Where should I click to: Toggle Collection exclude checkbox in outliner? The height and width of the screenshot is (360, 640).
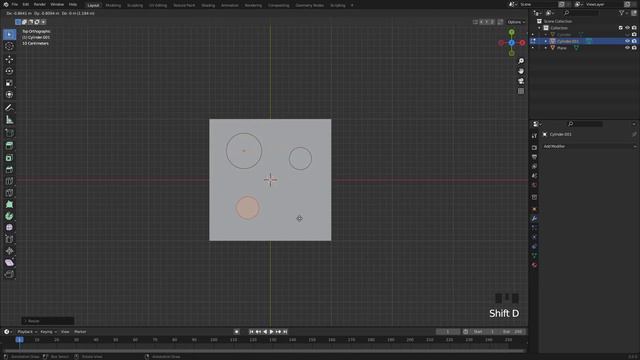[x=621, y=28]
